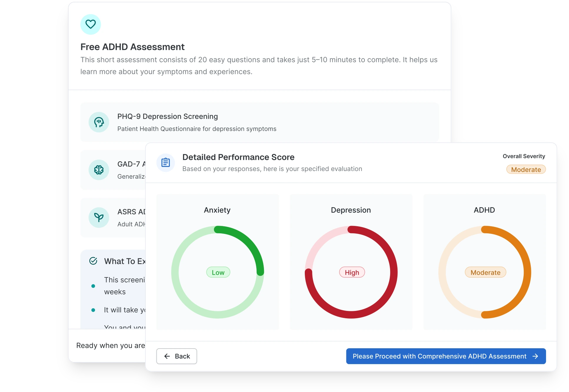This screenshot has width=569, height=392.
Task: Click the assessment description paragraph about 20 questions
Action: click(259, 66)
